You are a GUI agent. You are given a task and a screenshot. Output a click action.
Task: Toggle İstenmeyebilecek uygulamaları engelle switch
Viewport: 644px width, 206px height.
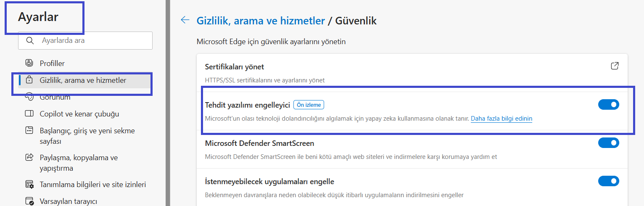(x=609, y=181)
